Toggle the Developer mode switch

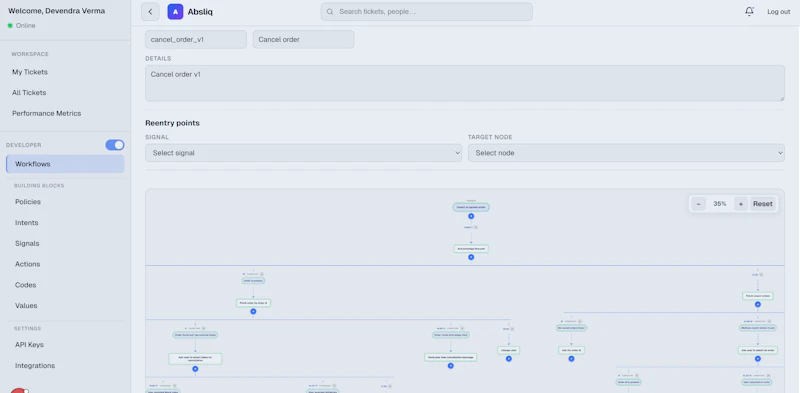coord(115,145)
